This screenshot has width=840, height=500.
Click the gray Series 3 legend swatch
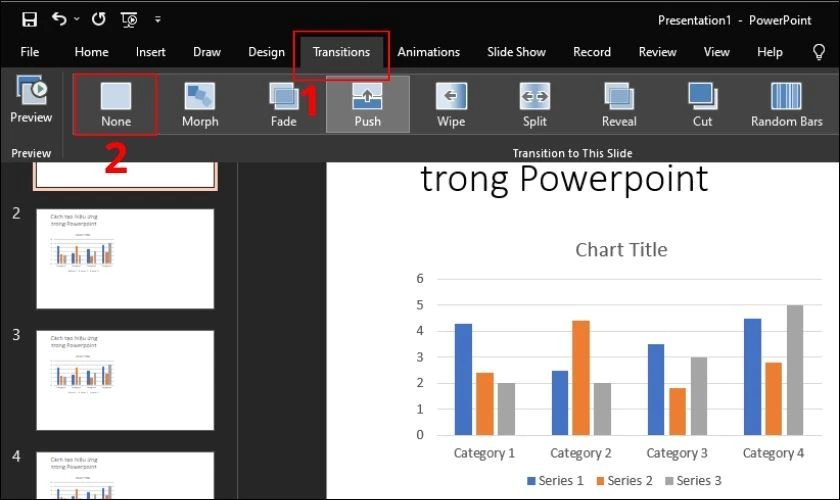click(x=669, y=481)
